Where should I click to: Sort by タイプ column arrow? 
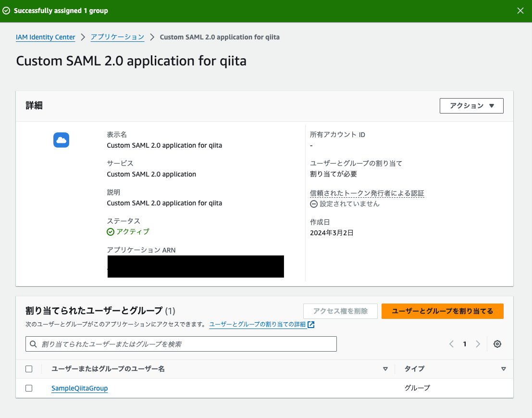click(x=504, y=369)
